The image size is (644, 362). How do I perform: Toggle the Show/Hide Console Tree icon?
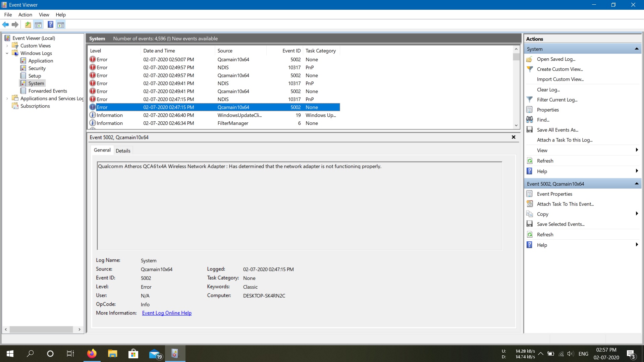tap(38, 24)
